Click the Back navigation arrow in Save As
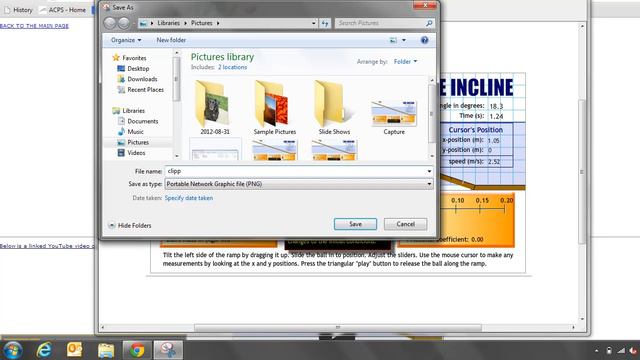This screenshot has height=360, width=640. pos(109,23)
